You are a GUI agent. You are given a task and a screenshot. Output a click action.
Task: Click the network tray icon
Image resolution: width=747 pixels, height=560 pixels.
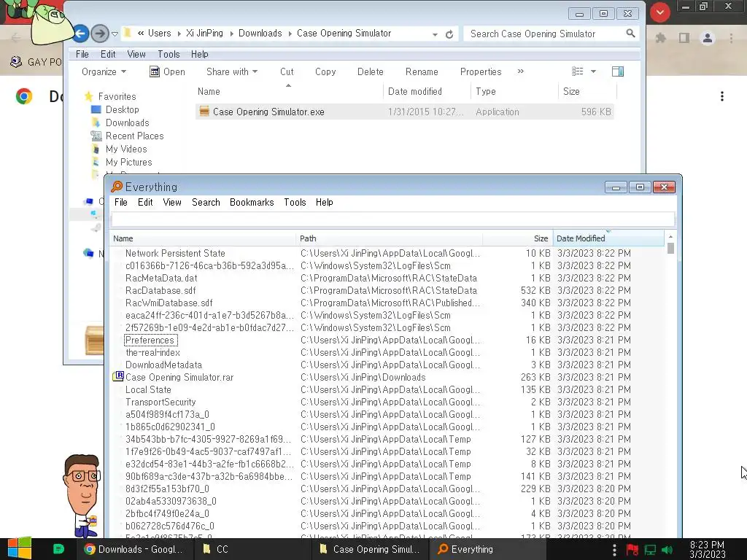[x=650, y=550]
